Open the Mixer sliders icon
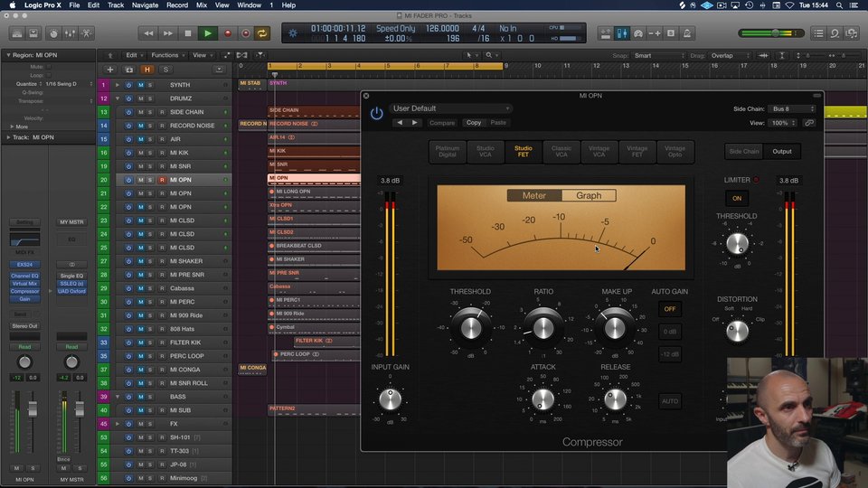Image resolution: width=868 pixels, height=488 pixels. pos(70,33)
